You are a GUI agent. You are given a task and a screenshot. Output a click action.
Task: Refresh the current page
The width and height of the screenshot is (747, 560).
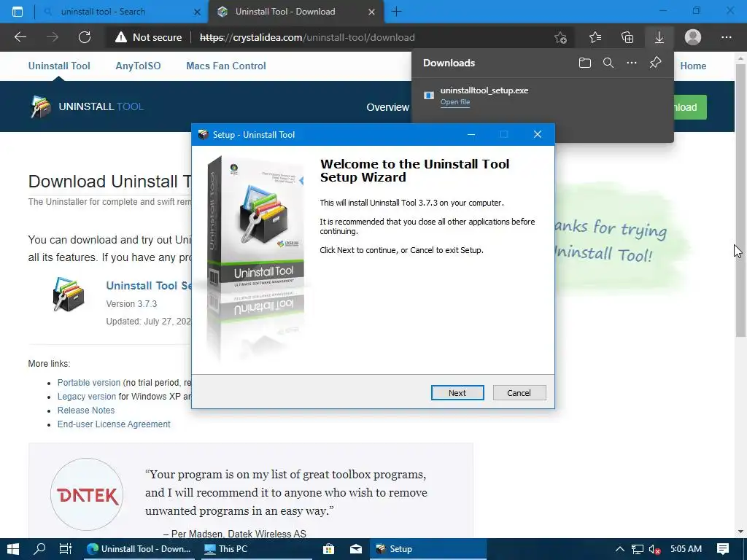85,37
